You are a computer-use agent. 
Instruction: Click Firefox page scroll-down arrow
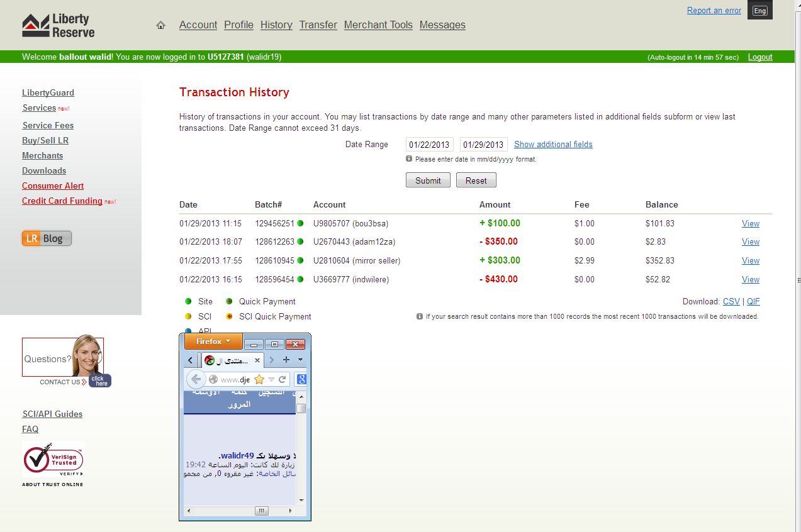(x=301, y=500)
